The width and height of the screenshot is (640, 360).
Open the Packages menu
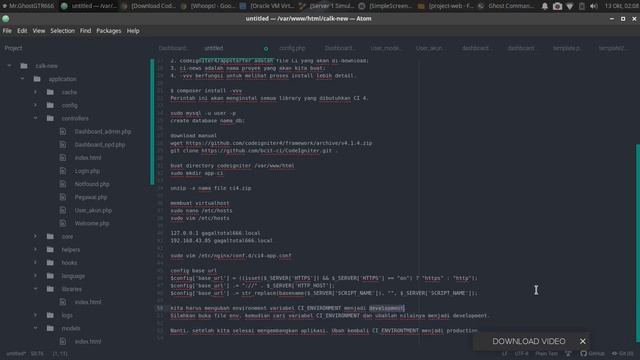tap(109, 31)
